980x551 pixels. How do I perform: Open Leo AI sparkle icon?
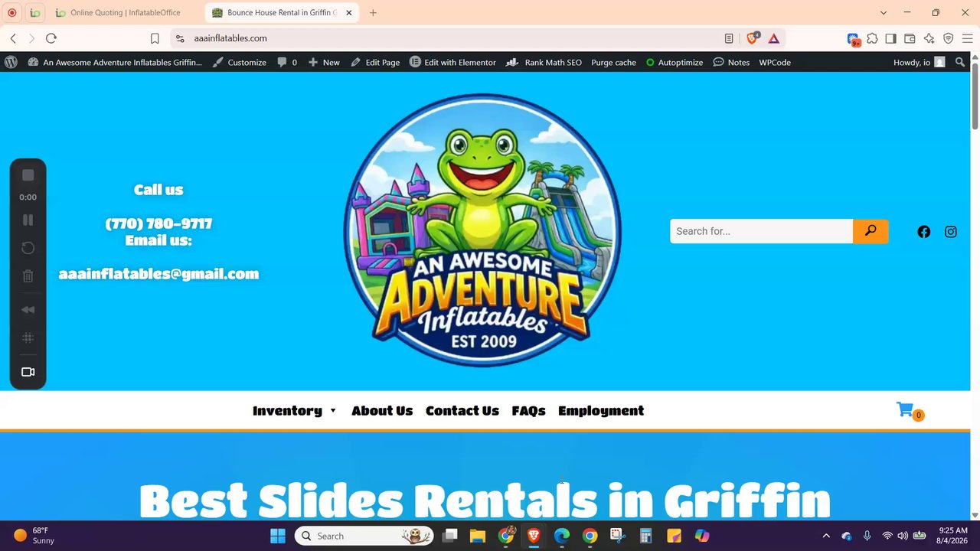(929, 38)
